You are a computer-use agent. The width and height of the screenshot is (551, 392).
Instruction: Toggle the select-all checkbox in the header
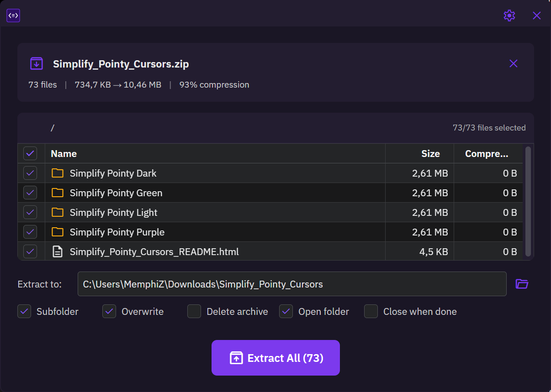tap(30, 153)
